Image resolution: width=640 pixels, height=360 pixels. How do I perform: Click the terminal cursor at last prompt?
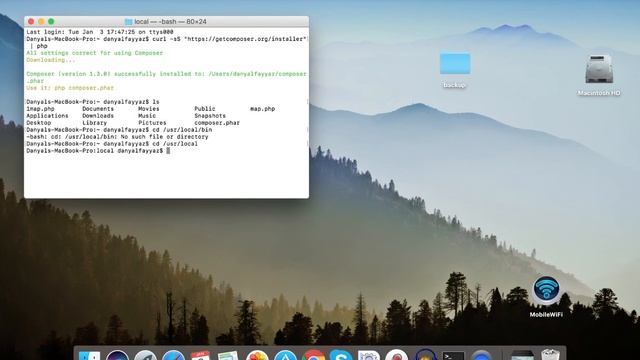coord(168,151)
